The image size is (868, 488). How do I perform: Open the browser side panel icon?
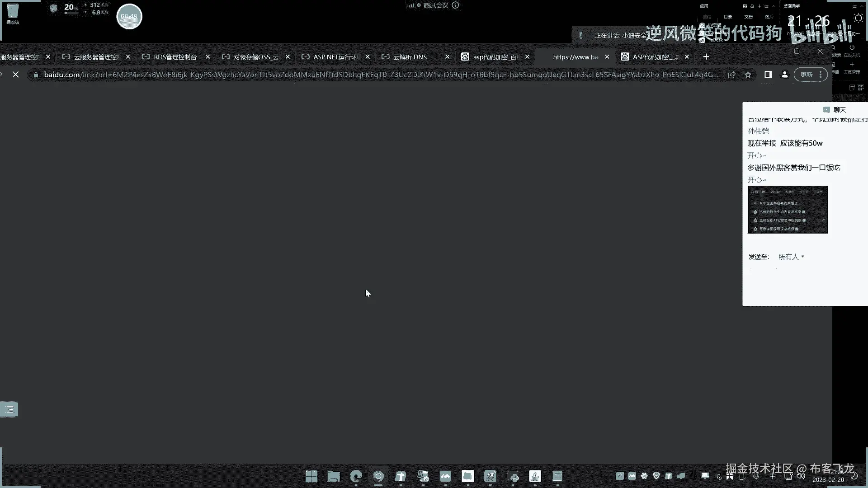(x=768, y=75)
